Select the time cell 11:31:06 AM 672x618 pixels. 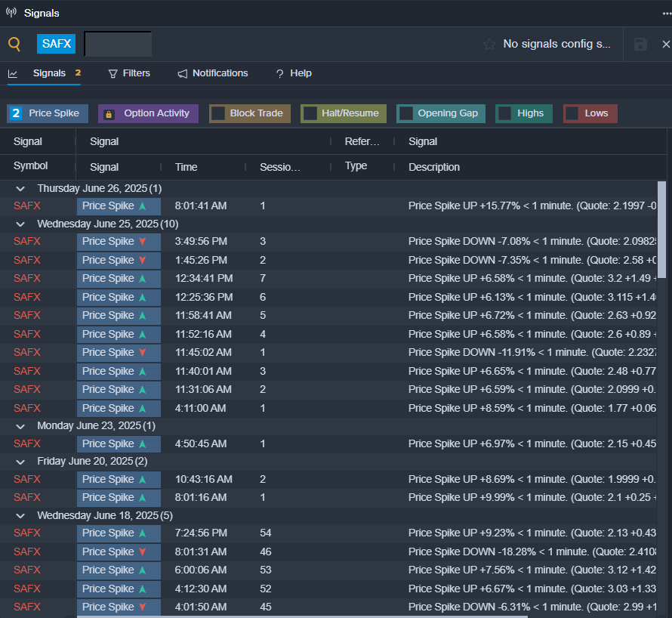203,389
